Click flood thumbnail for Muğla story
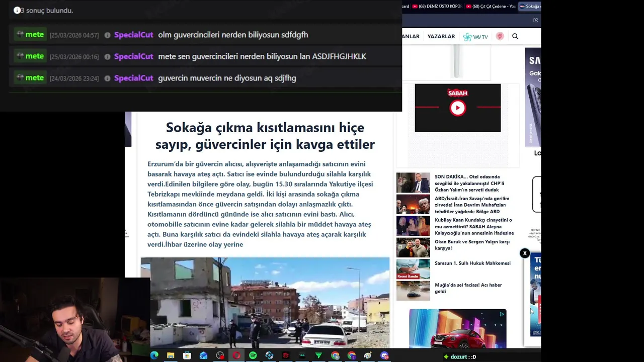Screen dimensions: 644x362 [x=413, y=291]
